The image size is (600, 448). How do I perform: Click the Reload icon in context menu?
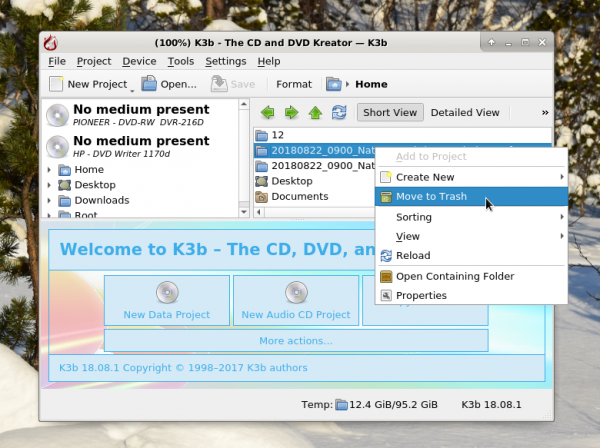(x=386, y=256)
